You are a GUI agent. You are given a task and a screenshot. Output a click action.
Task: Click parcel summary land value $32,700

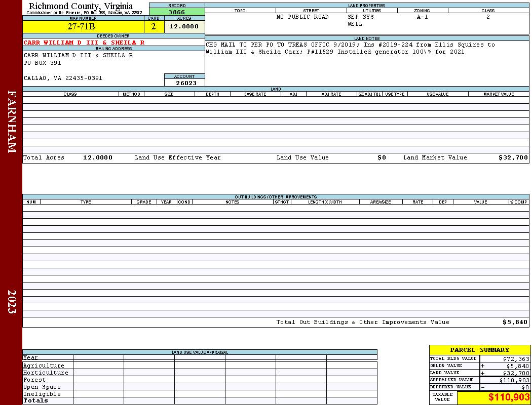pyautogui.click(x=516, y=373)
